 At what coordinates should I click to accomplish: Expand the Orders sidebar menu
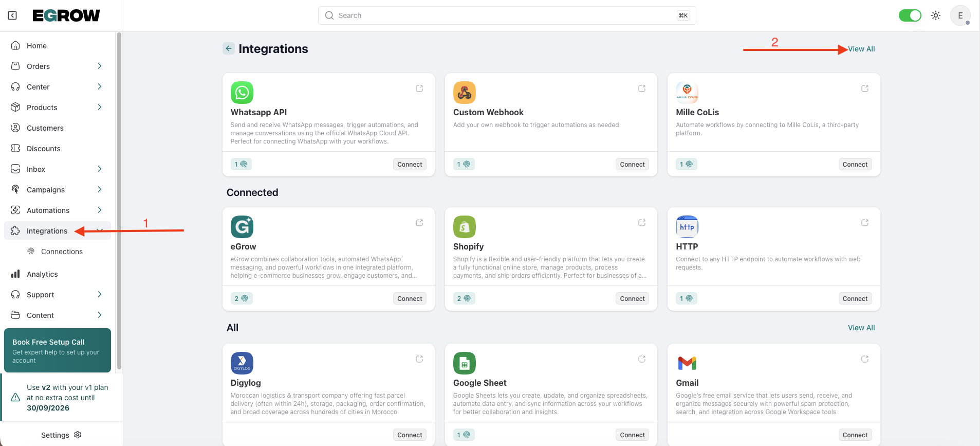(100, 66)
